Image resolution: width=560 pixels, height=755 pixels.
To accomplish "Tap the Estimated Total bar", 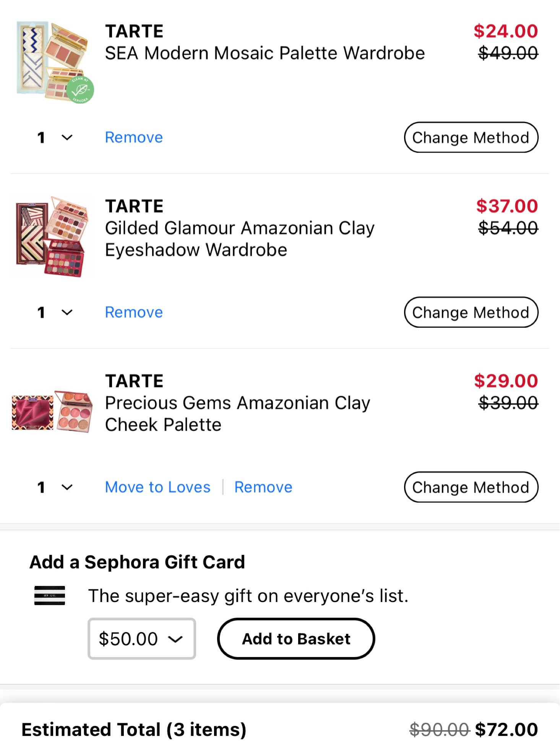I will [x=280, y=729].
